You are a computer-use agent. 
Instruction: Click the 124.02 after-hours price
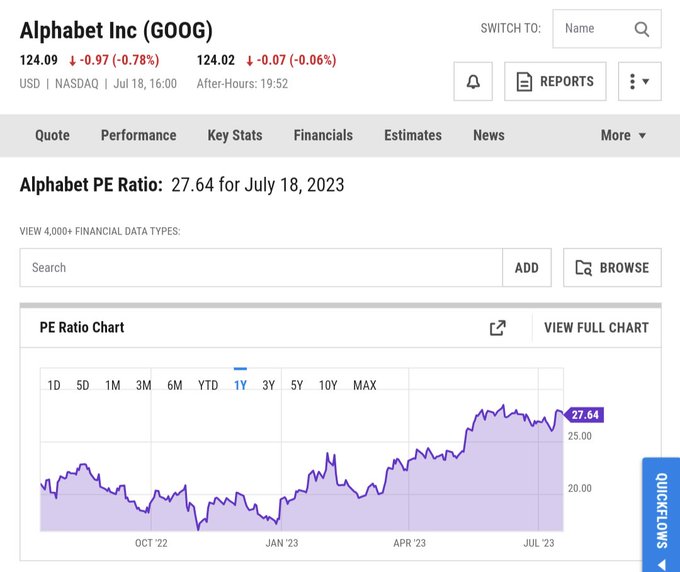[x=216, y=60]
